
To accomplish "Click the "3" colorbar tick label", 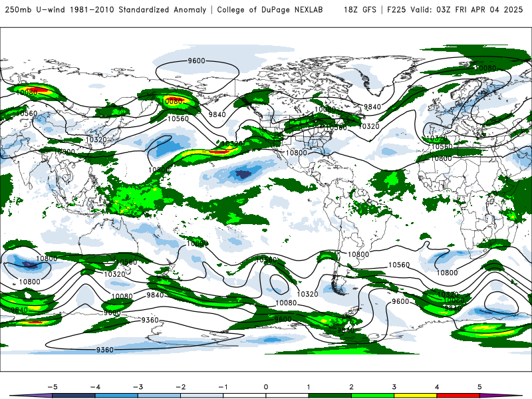I will tap(394, 387).
